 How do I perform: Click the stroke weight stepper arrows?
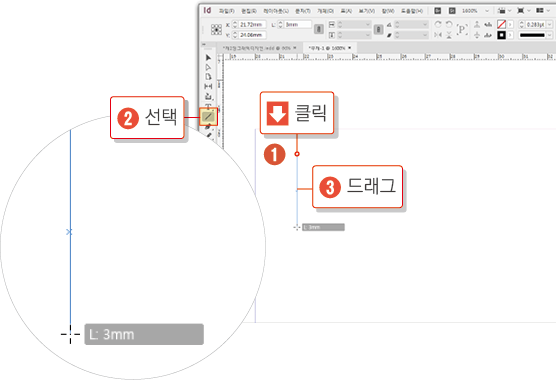pos(521,24)
